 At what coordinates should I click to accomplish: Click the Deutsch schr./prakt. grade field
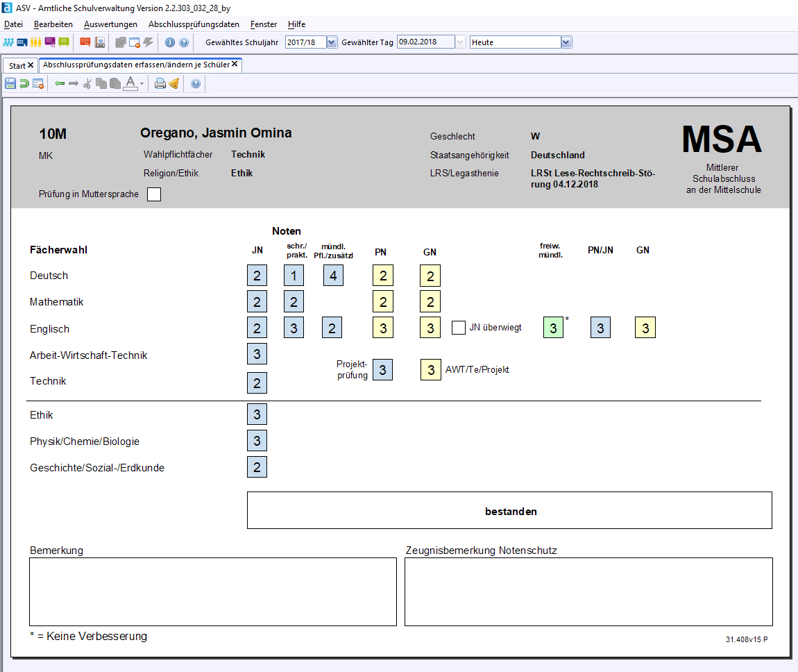(294, 276)
